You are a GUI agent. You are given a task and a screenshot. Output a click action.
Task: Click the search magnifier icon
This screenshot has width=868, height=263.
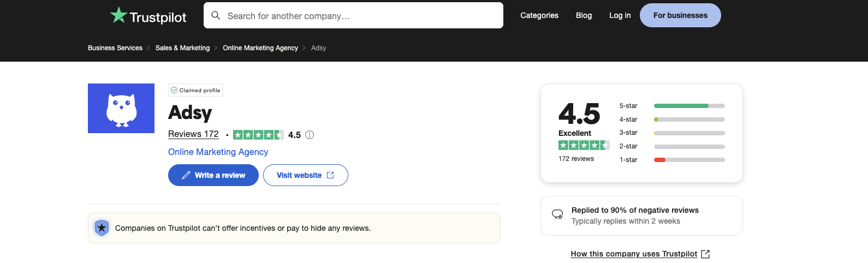[216, 15]
